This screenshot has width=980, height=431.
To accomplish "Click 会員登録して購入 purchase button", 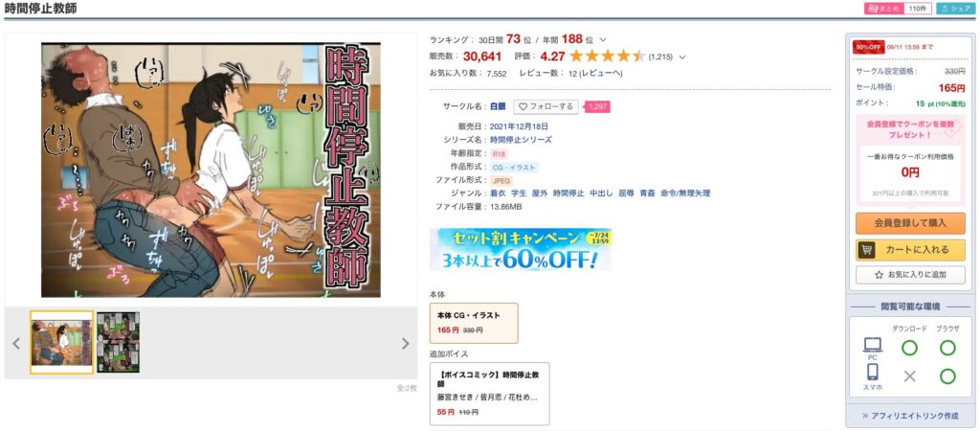I will tap(910, 223).
